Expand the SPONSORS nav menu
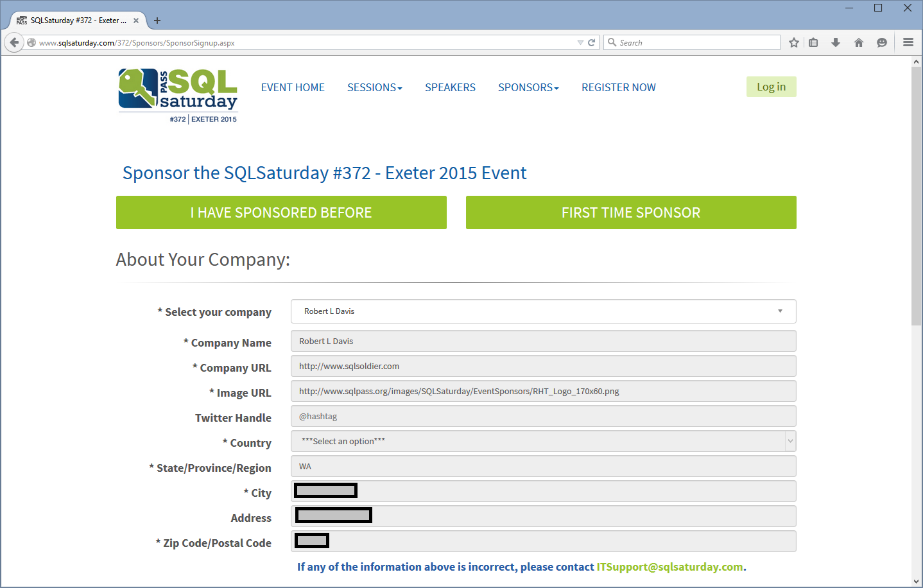 pos(528,87)
